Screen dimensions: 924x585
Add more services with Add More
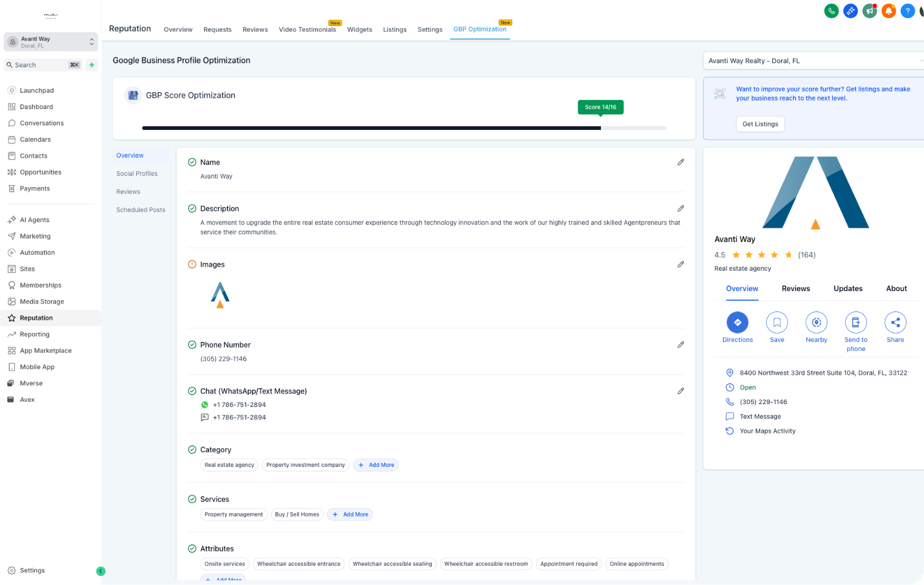(x=350, y=514)
